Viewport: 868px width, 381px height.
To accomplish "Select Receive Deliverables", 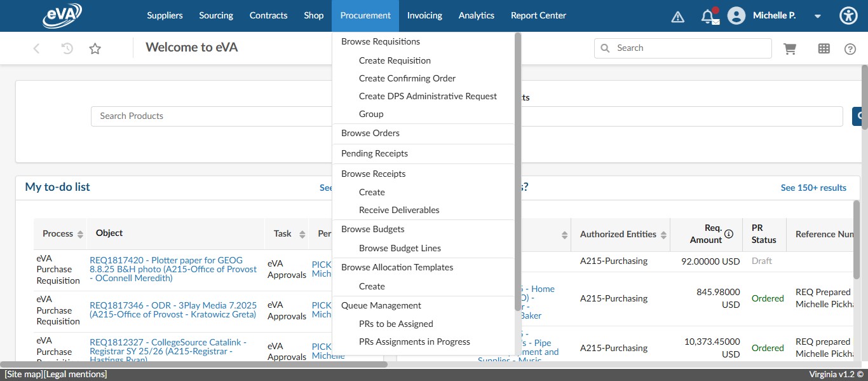I will (399, 210).
